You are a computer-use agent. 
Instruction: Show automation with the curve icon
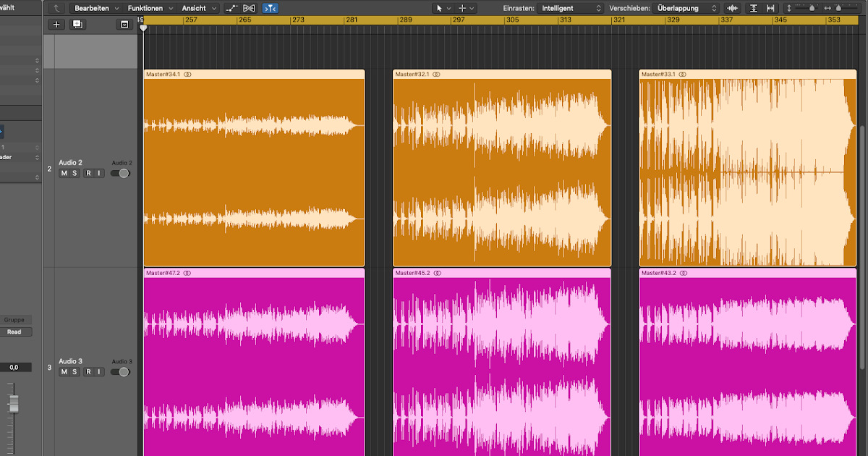231,8
